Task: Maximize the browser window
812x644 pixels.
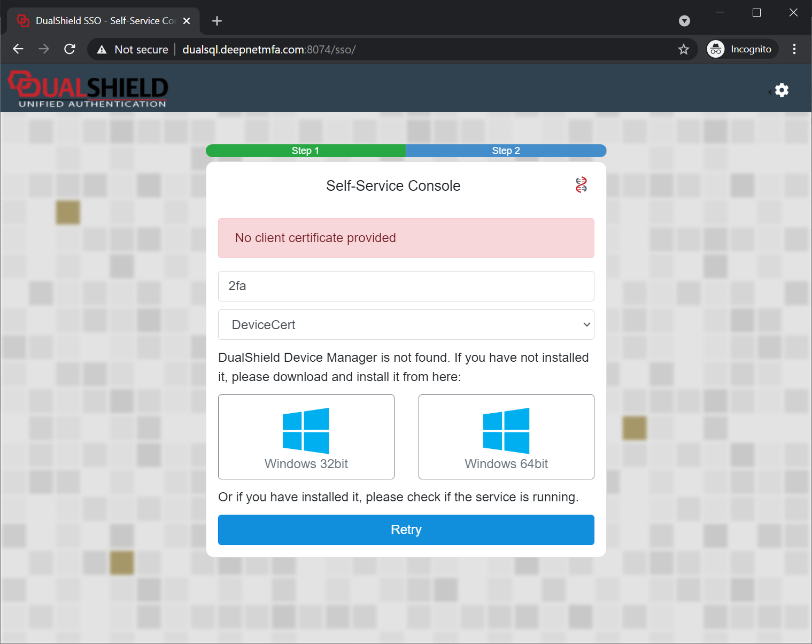Action: coord(756,12)
